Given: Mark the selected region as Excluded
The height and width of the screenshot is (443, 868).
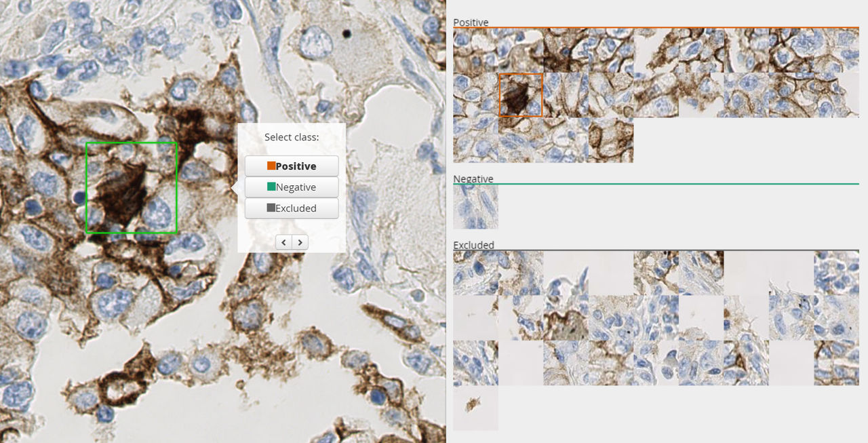Looking at the screenshot, I should pos(292,208).
